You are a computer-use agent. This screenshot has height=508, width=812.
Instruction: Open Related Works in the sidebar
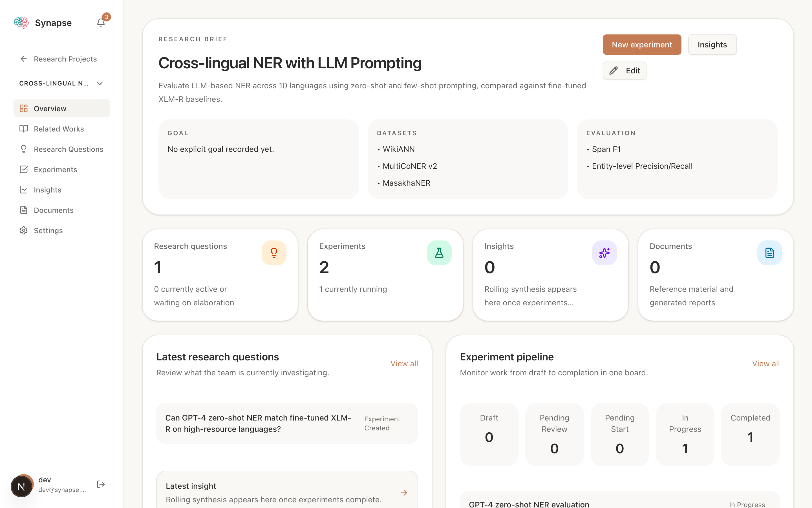[62, 129]
